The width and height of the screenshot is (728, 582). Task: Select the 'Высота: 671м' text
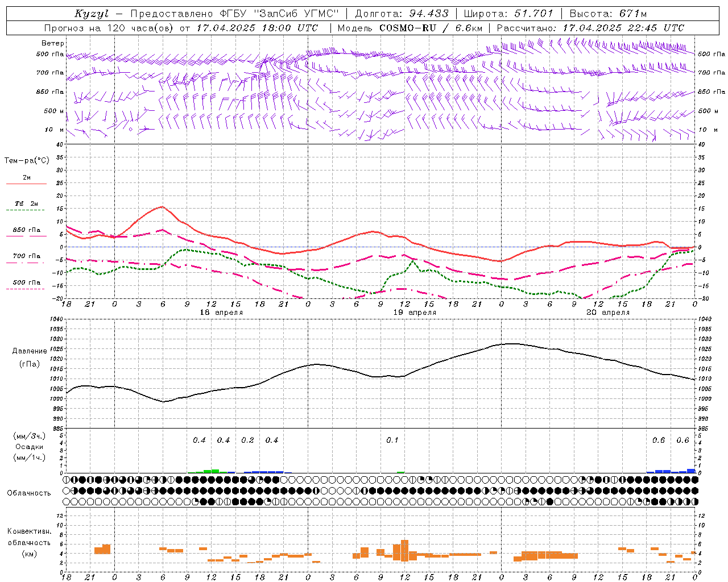(x=608, y=14)
